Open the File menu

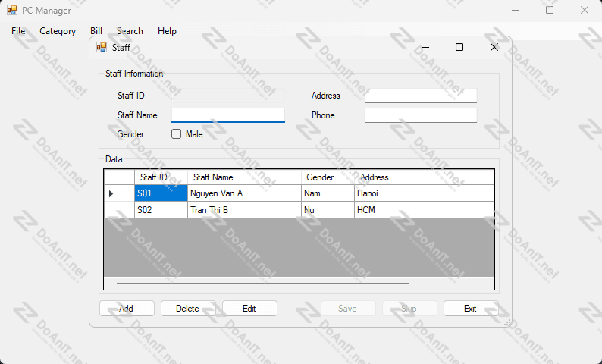tap(18, 31)
